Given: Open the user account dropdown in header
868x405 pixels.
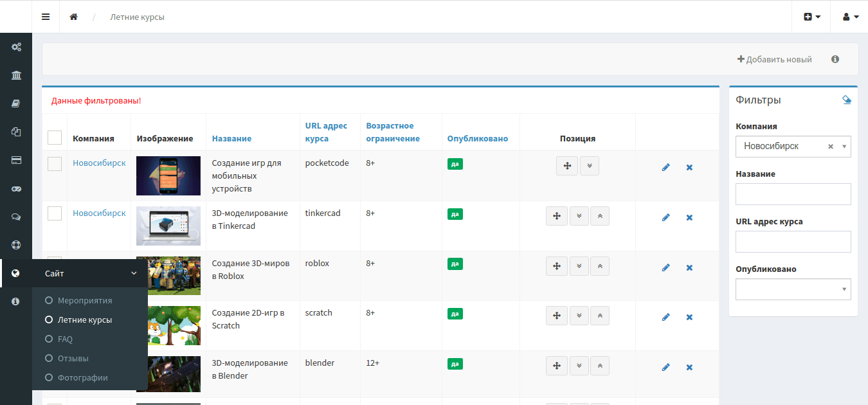Looking at the screenshot, I should 849,17.
